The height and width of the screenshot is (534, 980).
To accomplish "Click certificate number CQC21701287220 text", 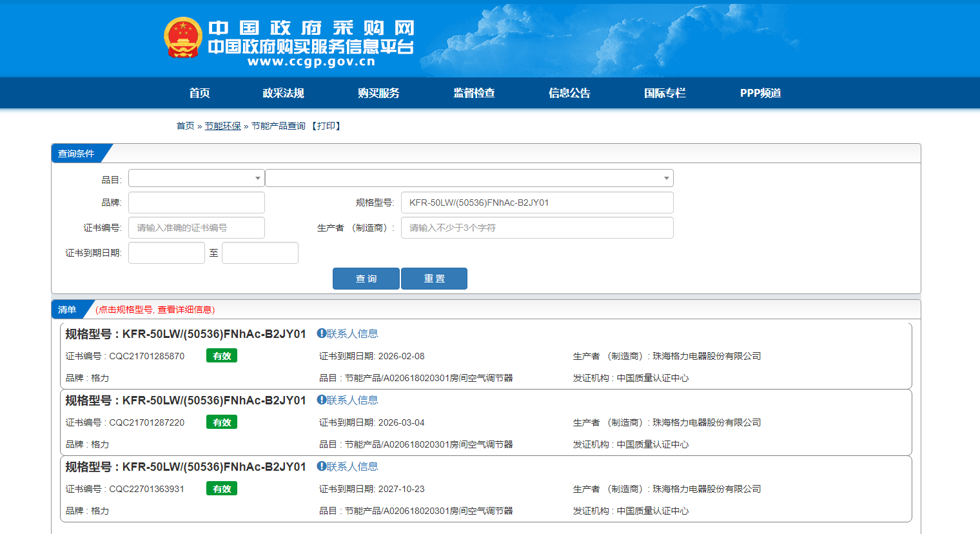I will tap(147, 422).
